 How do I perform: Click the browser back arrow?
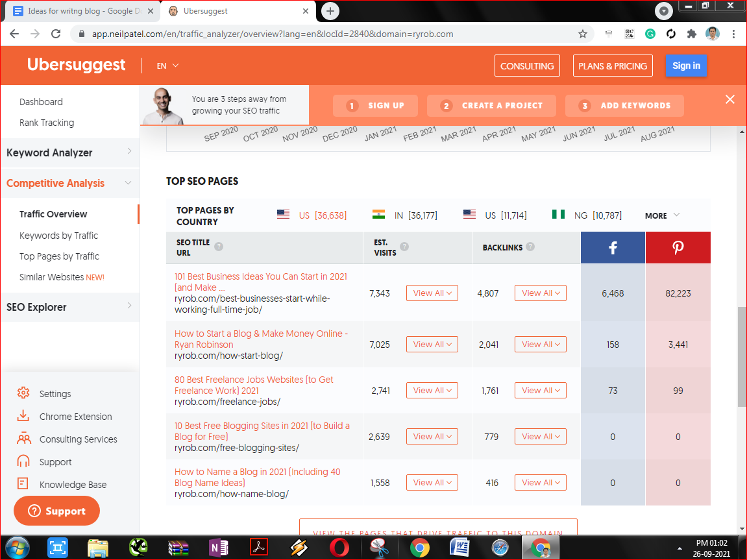(x=14, y=34)
